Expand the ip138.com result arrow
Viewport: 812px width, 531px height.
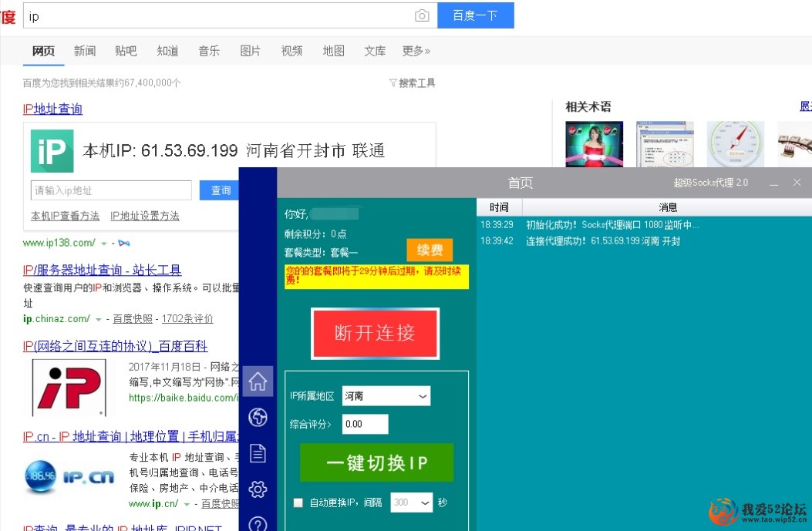[x=104, y=244]
